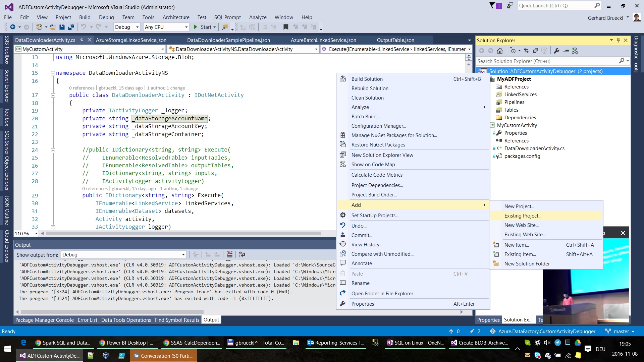Select the Debug configuration dropdown
Viewport: 644px width, 362px height.
125,27
